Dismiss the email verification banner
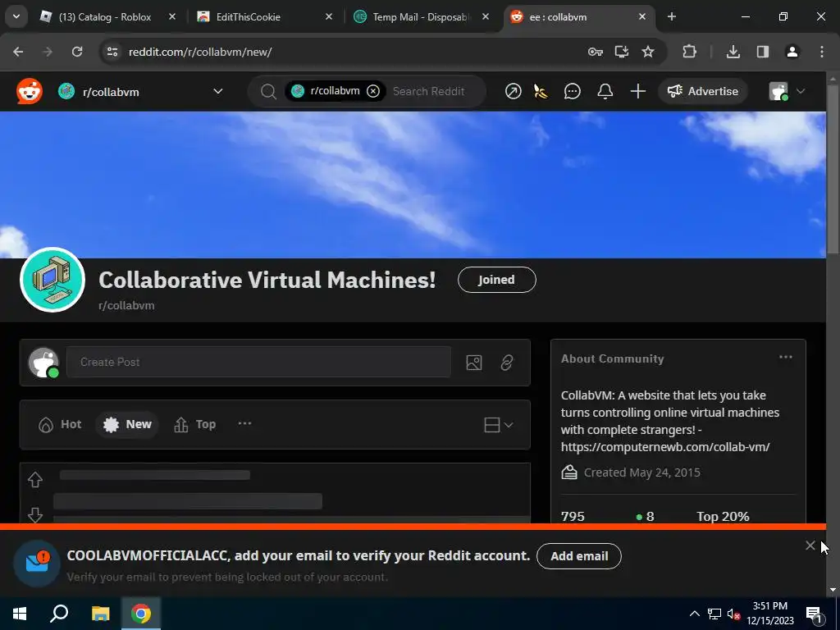 810,546
